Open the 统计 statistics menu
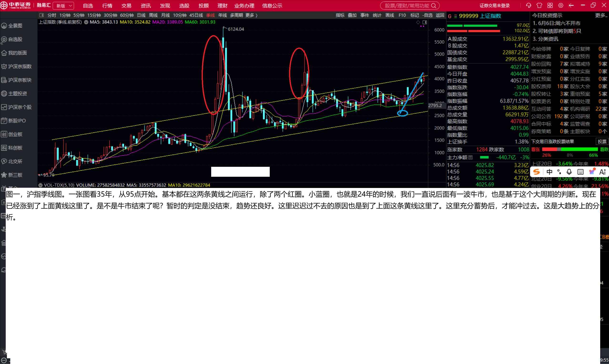Image resolution: width=609 pixels, height=364 pixels. point(377,15)
